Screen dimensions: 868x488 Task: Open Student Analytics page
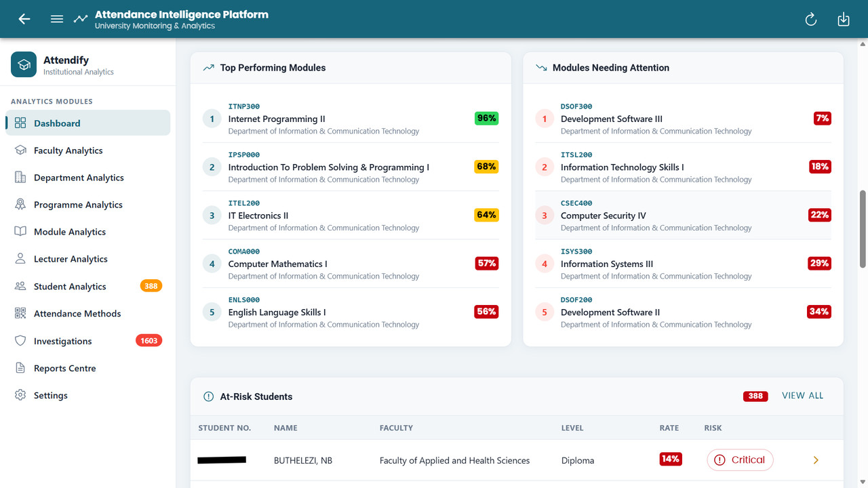pos(88,286)
